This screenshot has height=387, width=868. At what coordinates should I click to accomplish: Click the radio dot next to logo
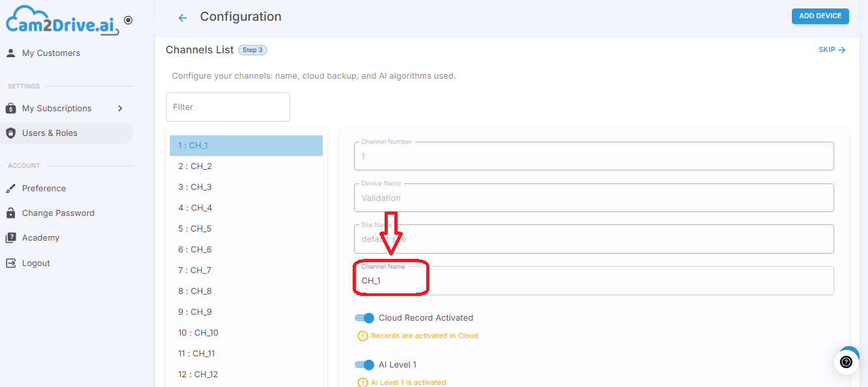coord(128,20)
